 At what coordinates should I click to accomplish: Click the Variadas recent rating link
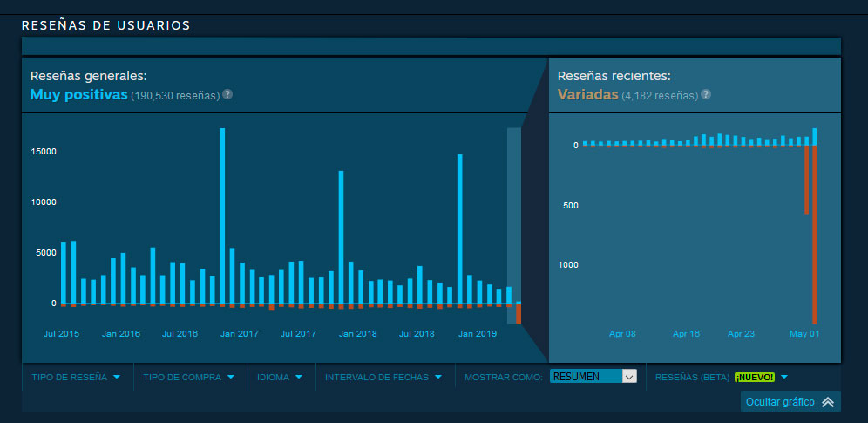(x=587, y=94)
